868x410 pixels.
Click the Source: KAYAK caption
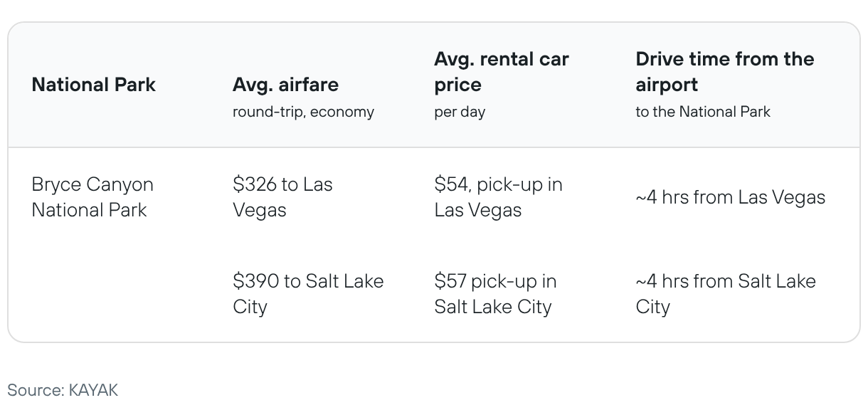click(x=63, y=390)
